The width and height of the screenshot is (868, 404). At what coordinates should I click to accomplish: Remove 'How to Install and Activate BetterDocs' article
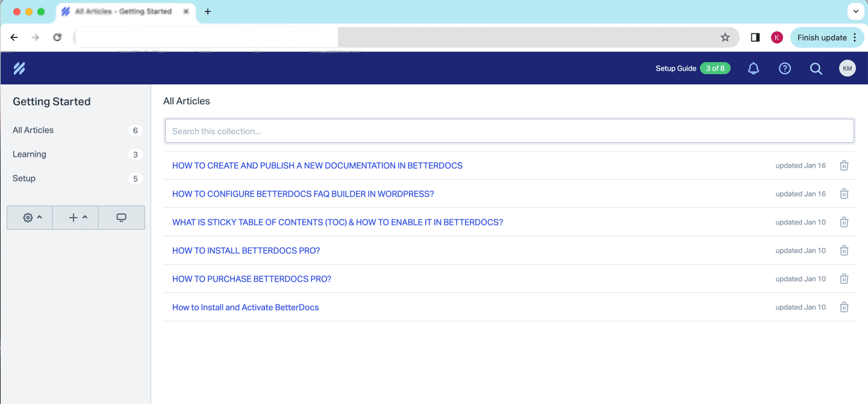click(844, 307)
